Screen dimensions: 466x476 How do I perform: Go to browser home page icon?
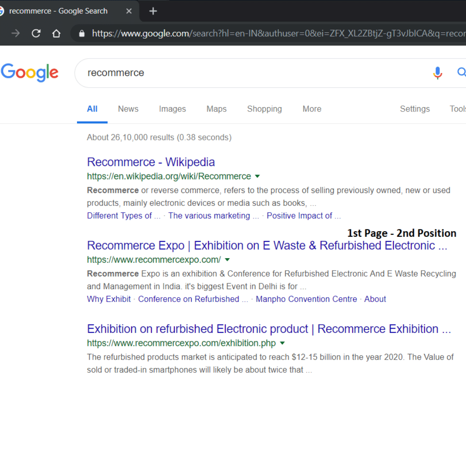click(56, 33)
